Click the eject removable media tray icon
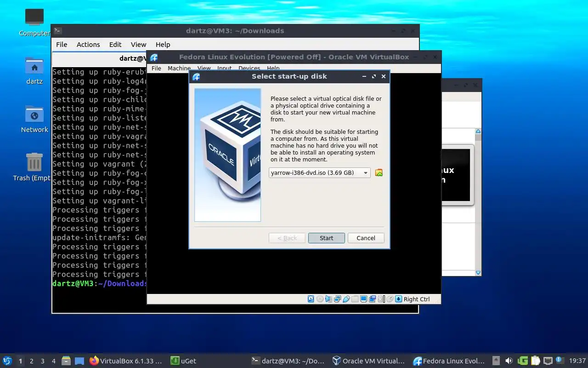 click(496, 361)
